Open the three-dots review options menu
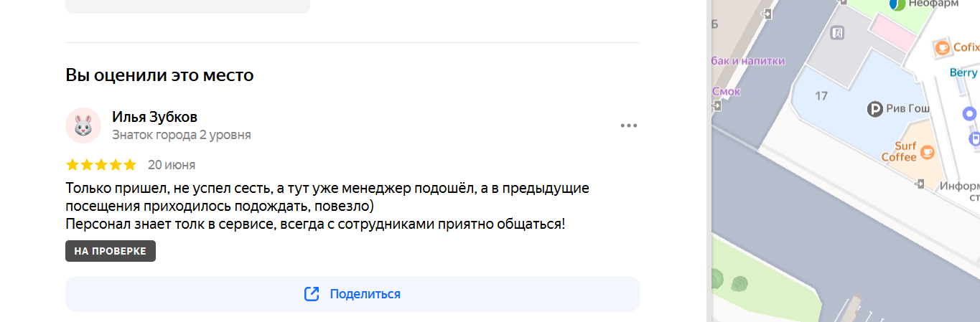This screenshot has height=322, width=980. [629, 126]
